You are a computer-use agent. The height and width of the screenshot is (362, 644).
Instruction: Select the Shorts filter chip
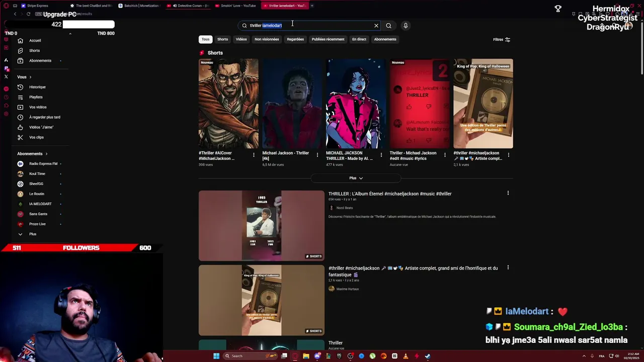coord(222,39)
